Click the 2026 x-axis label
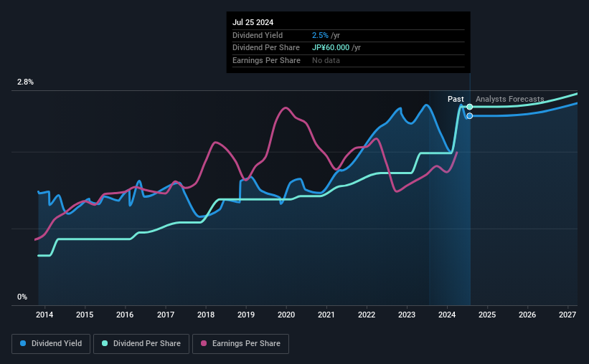Image resolution: width=589 pixels, height=364 pixels. pyautogui.click(x=527, y=315)
